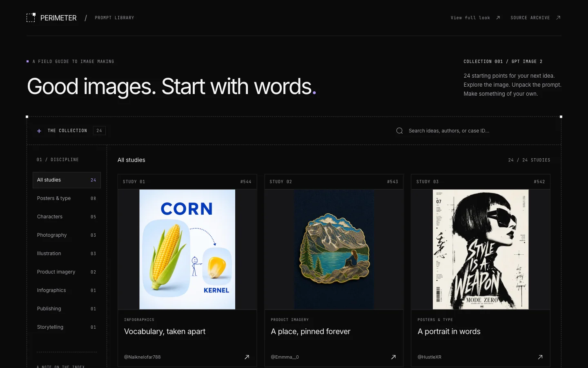This screenshot has width=588, height=368.
Task: Click the STUDY 02 header label
Action: 281,182
